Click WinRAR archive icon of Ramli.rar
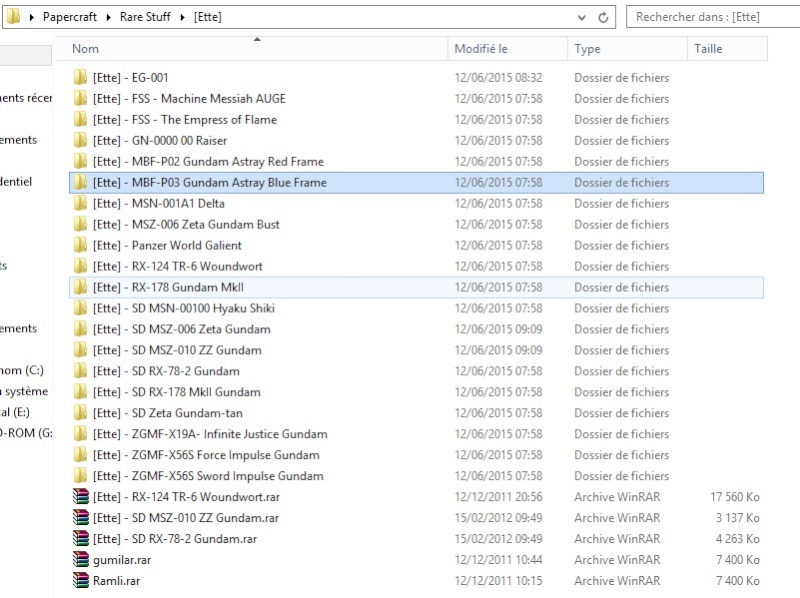This screenshot has width=800, height=598. pyautogui.click(x=81, y=580)
